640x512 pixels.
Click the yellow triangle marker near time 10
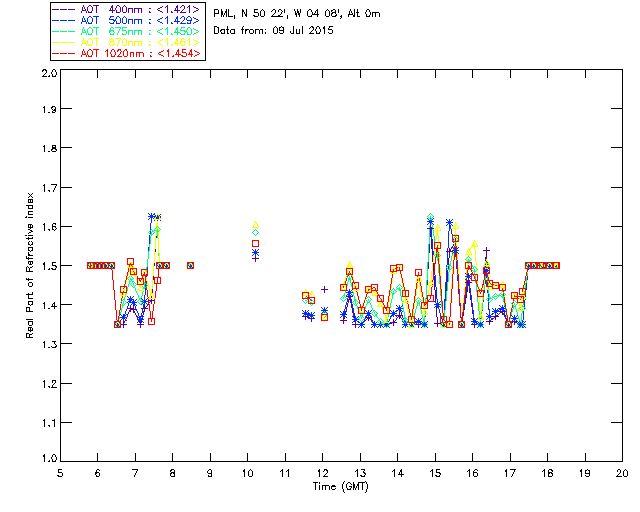(x=256, y=225)
